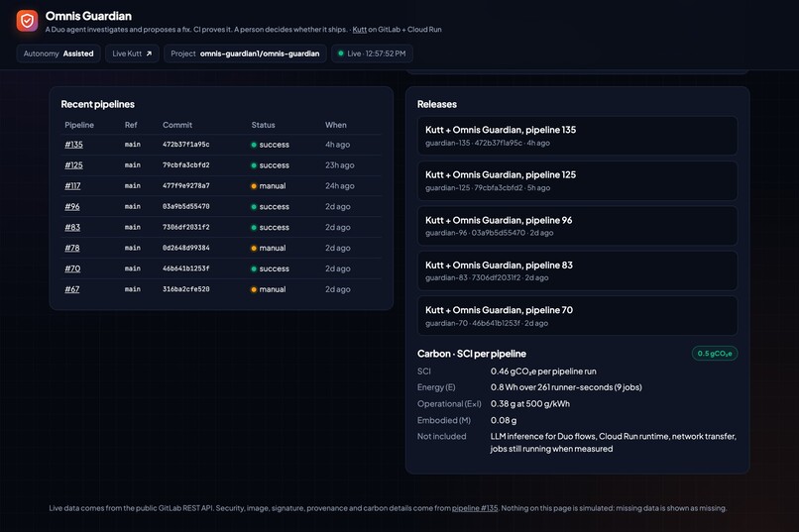Click the Status column header
Screen dimensions: 799x532
(263, 125)
